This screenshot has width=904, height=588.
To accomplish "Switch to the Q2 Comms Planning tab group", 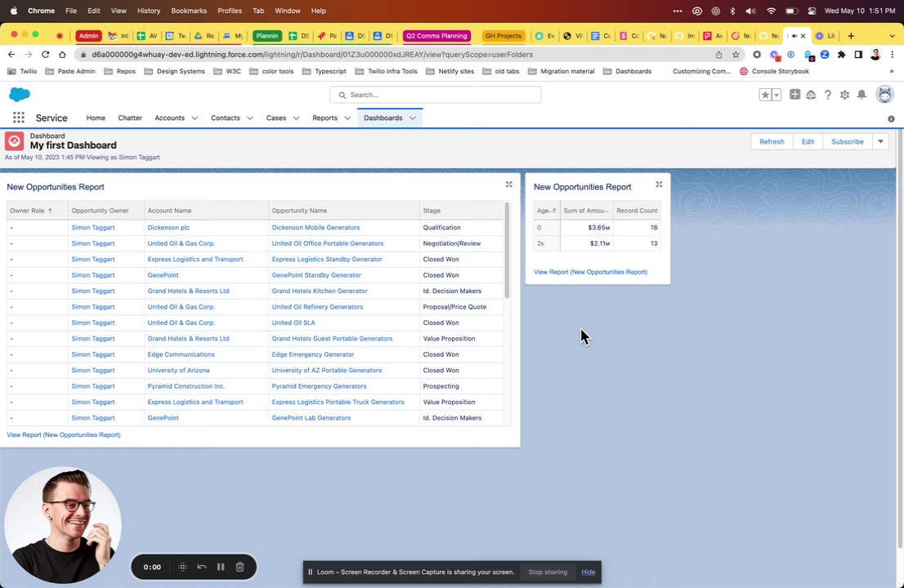I will tap(436, 36).
